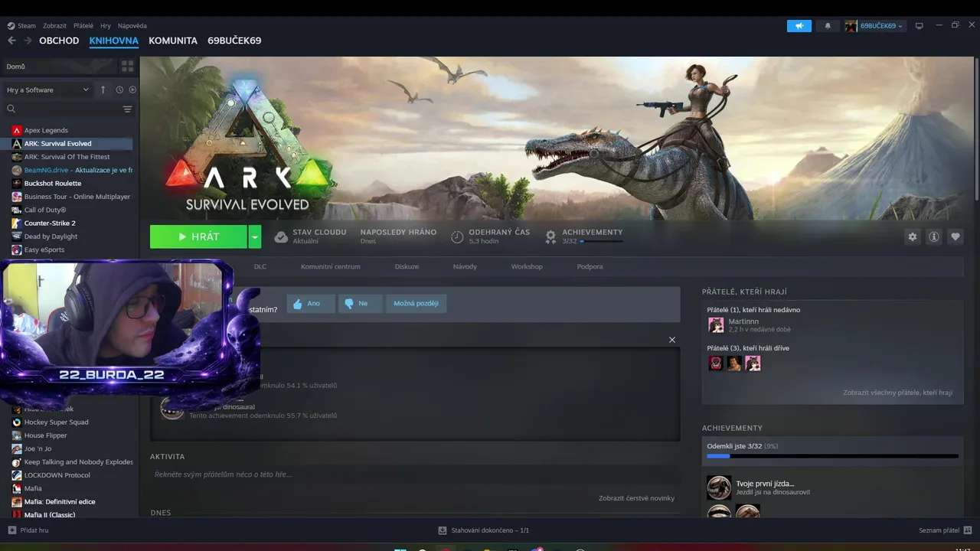Open game settings gear for ARK

(x=912, y=236)
